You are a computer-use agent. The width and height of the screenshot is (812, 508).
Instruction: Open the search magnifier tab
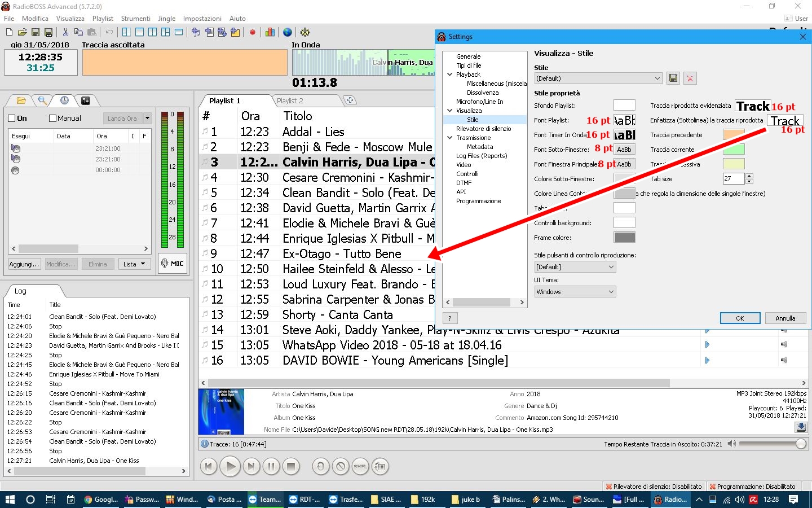point(42,100)
